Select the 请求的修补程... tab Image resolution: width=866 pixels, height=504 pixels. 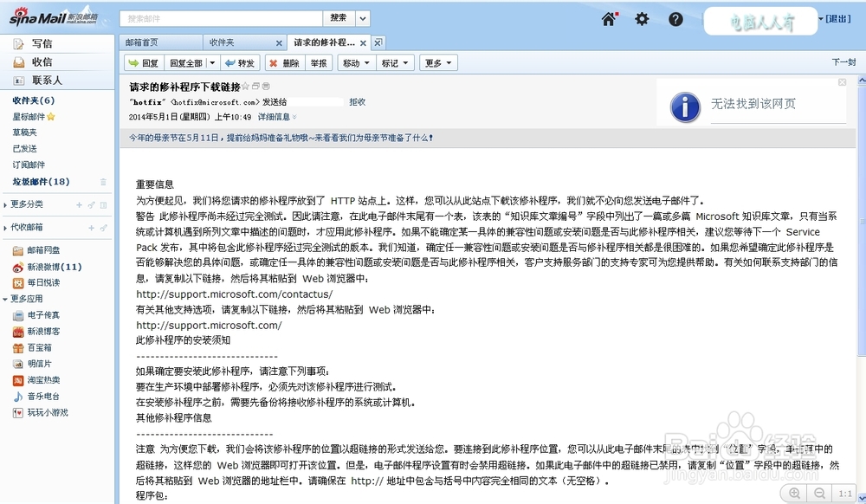(x=324, y=42)
